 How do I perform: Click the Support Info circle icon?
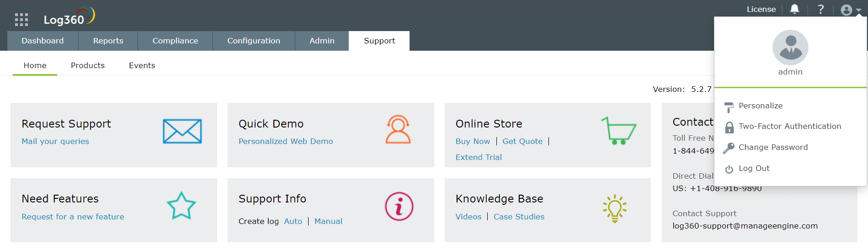tap(399, 206)
